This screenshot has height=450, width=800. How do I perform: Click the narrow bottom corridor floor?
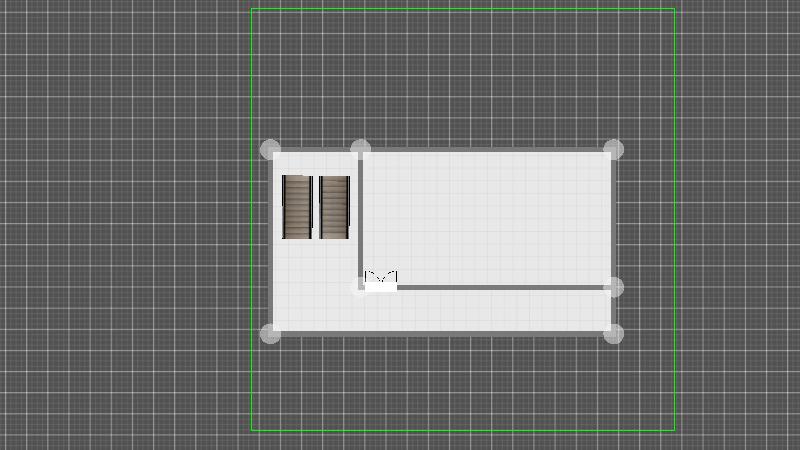click(480, 310)
